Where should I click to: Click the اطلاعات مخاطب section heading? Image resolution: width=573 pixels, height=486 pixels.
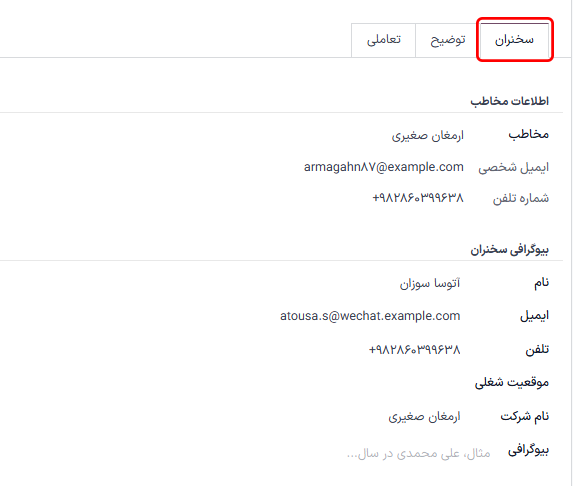click(509, 101)
